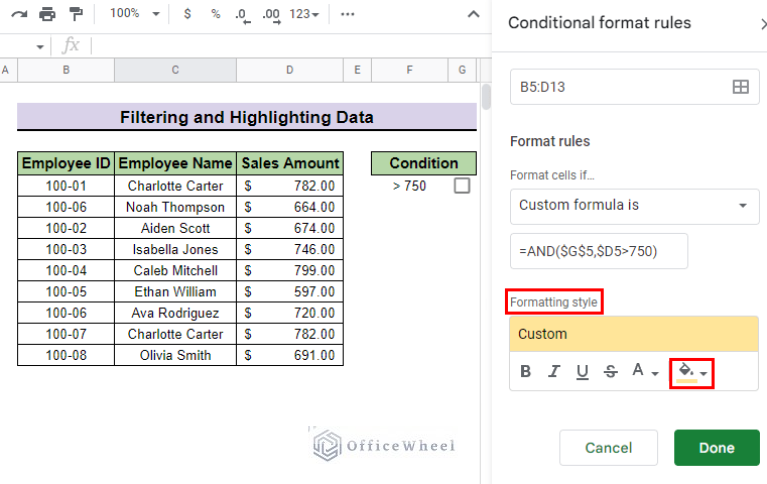Select the paint format tool
Image resolution: width=767 pixels, height=484 pixels.
pos(76,14)
